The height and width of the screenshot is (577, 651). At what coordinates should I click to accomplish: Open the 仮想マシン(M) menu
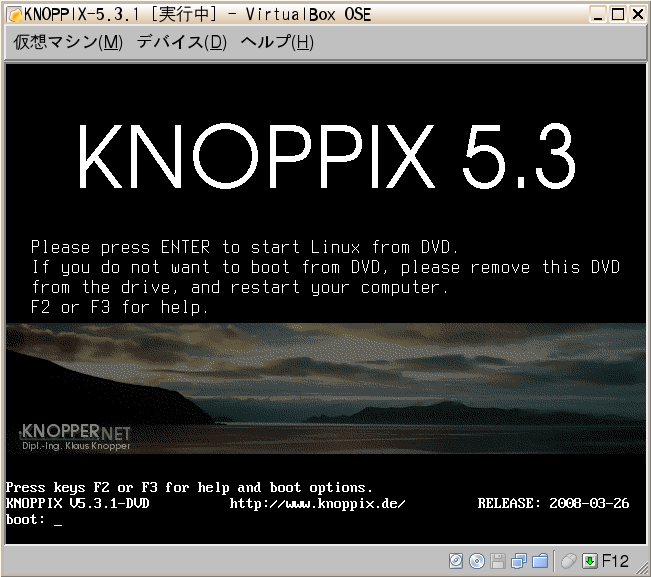click(68, 42)
